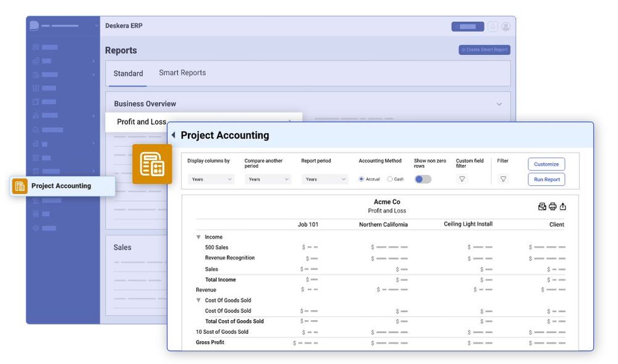The width and height of the screenshot is (618, 364).
Task: Open the Filter funnel icon
Action: pos(503,179)
